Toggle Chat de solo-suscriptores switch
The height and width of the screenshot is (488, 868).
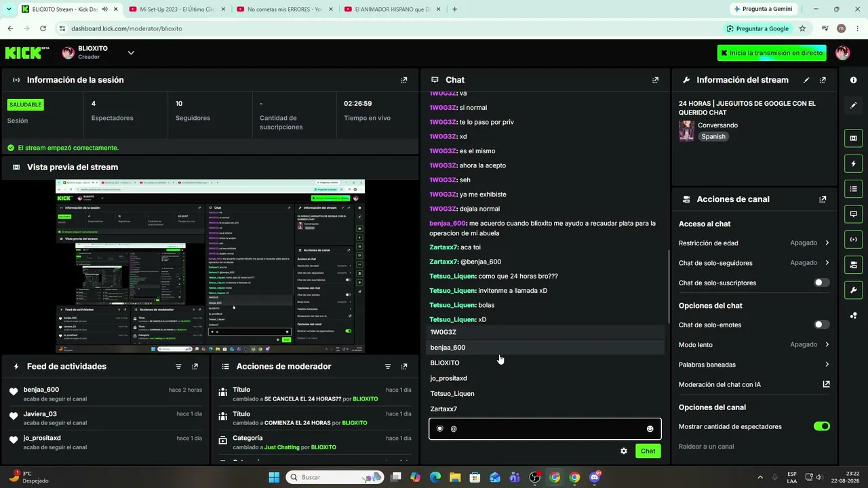tap(821, 283)
